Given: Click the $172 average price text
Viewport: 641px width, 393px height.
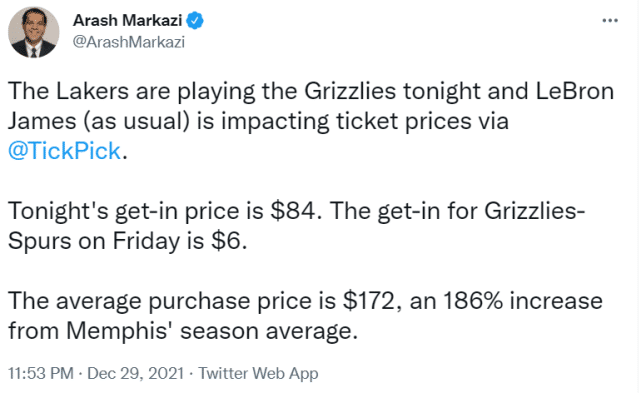Looking at the screenshot, I should pyautogui.click(x=369, y=301).
